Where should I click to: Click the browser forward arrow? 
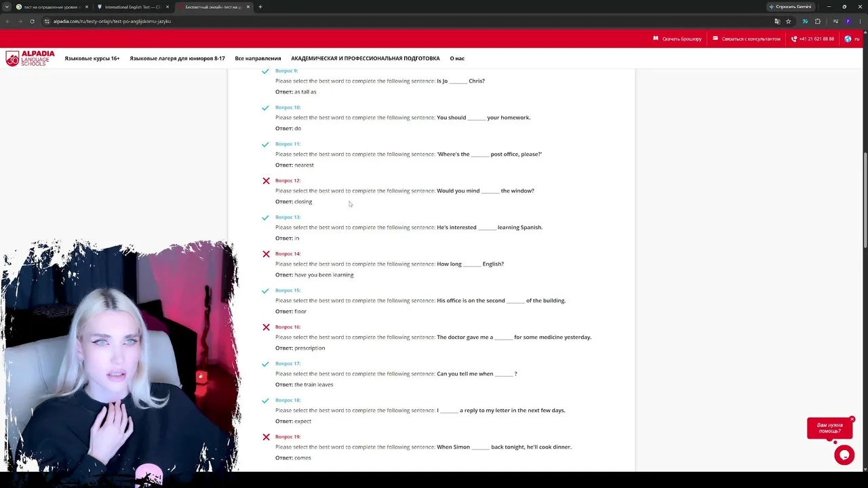pyautogui.click(x=20, y=21)
